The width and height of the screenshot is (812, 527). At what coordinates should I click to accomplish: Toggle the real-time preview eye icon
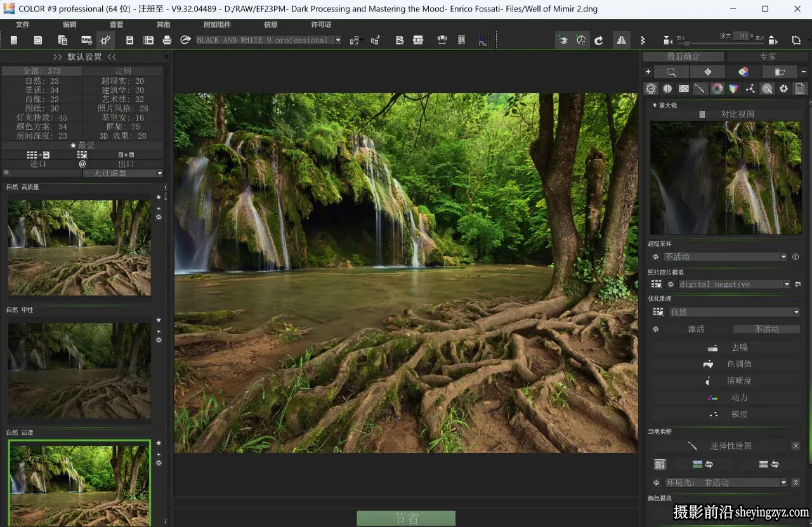tap(563, 40)
